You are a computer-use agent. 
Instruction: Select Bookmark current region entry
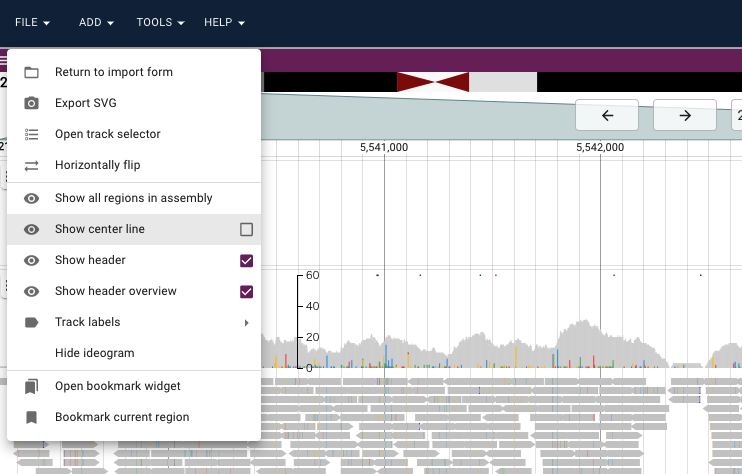[x=134, y=417]
